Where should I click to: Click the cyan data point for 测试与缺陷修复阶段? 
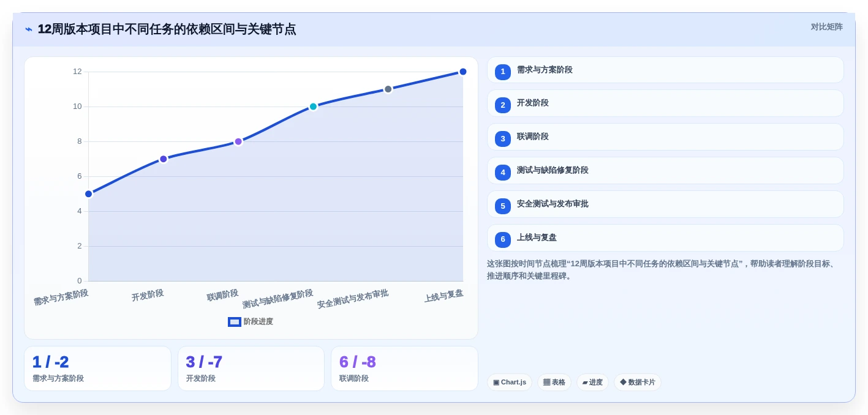coord(313,107)
